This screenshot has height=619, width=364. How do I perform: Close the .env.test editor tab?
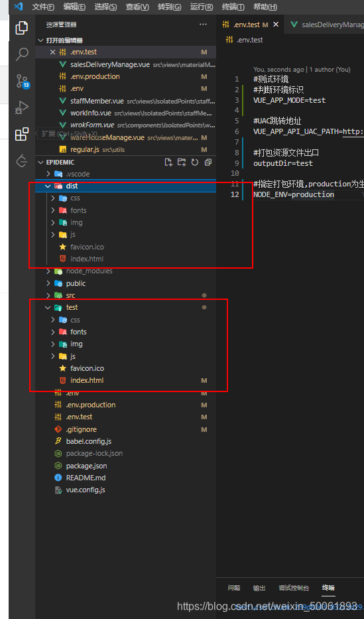tap(276, 25)
